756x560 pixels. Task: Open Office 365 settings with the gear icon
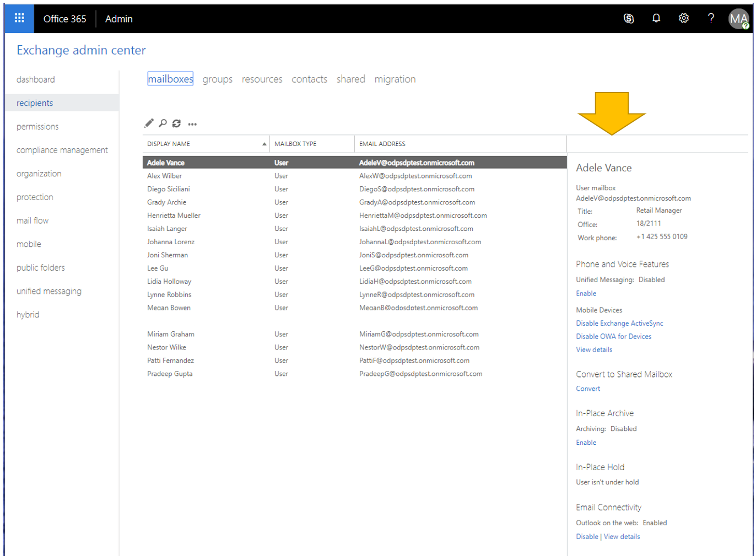point(683,18)
